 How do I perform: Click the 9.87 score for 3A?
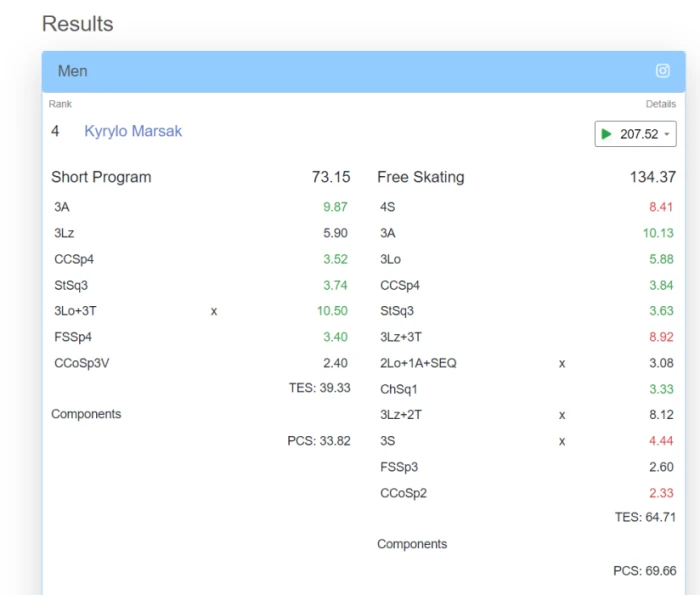(x=334, y=207)
